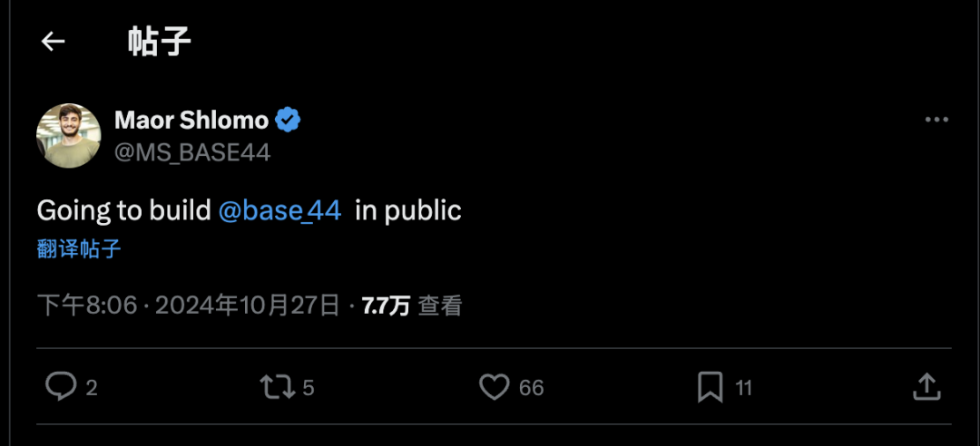Click the 帖子 page heading
Image resolution: width=980 pixels, height=446 pixels.
(160, 42)
